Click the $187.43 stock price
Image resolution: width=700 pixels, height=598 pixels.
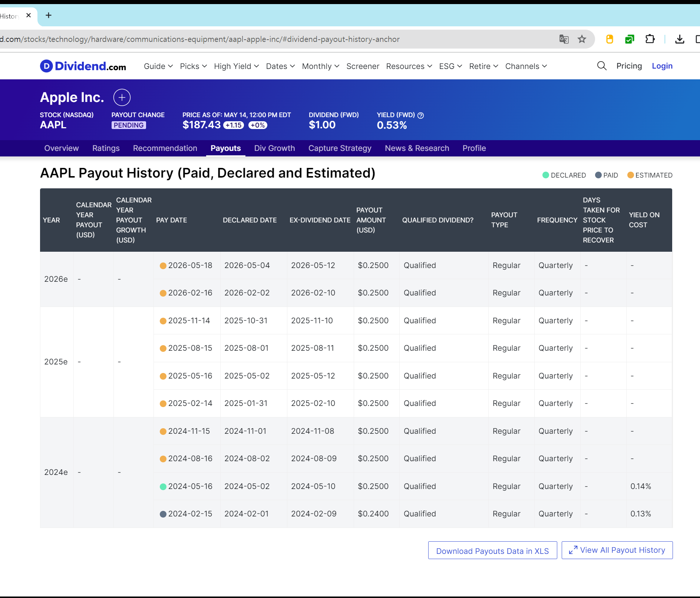(201, 125)
